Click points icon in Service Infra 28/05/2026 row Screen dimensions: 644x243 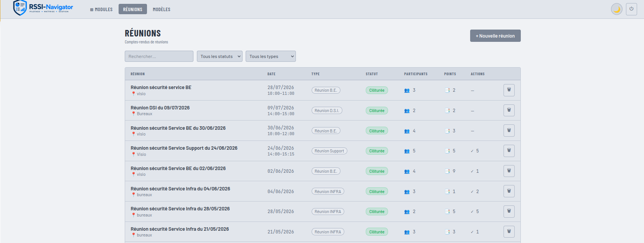point(447,212)
